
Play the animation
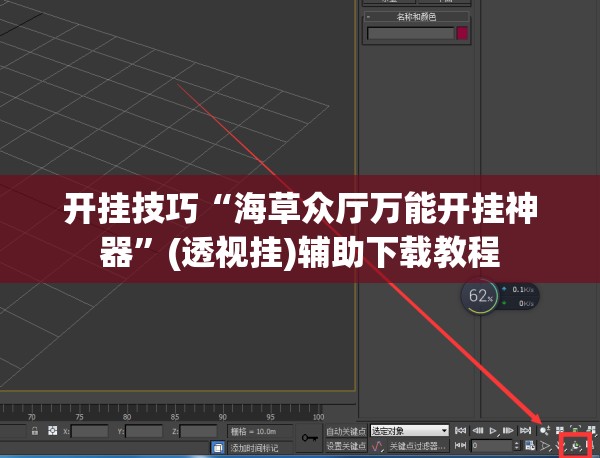coord(493,431)
